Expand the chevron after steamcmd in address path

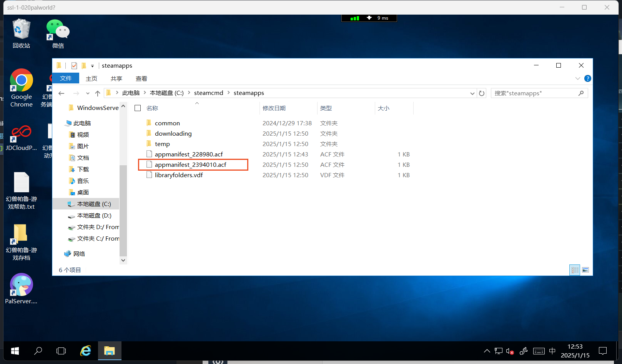(x=228, y=93)
